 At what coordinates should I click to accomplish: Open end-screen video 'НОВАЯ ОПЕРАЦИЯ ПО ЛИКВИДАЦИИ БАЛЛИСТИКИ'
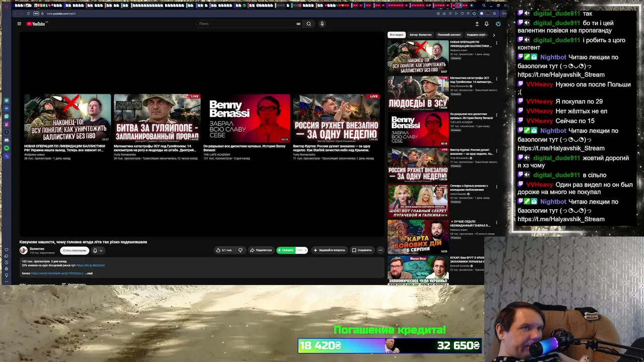[67, 118]
